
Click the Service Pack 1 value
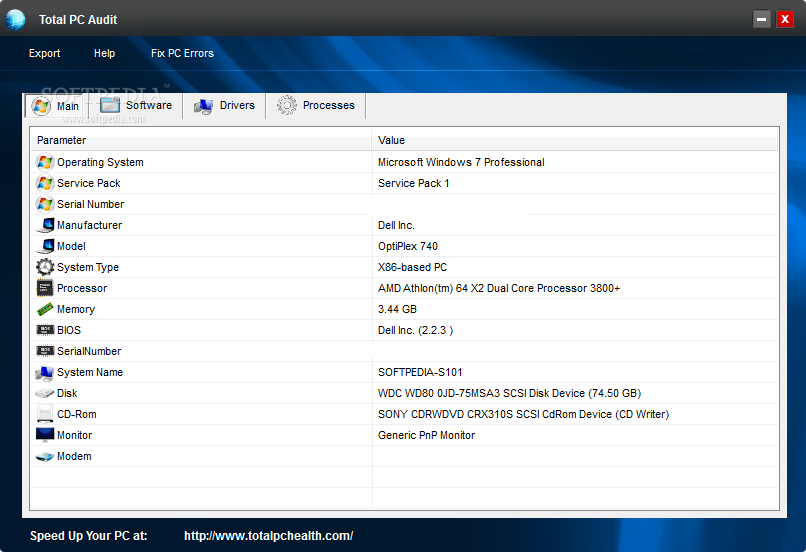(413, 183)
